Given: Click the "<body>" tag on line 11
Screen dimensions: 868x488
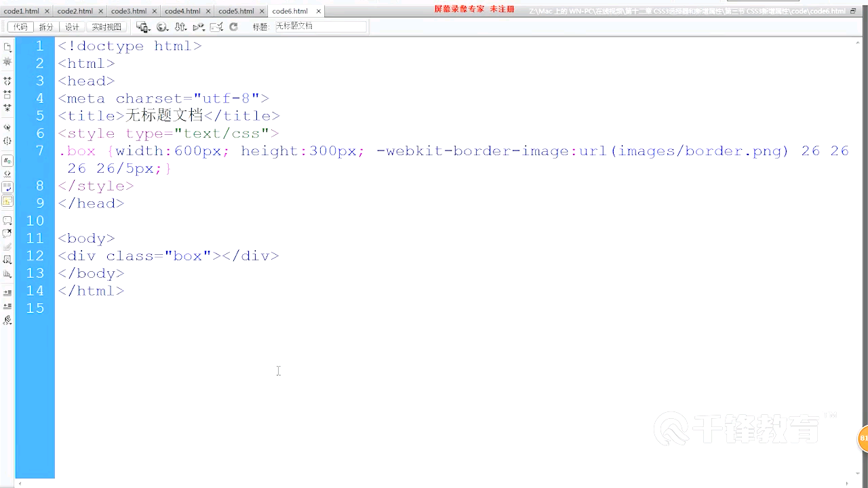Looking at the screenshot, I should [x=86, y=239].
